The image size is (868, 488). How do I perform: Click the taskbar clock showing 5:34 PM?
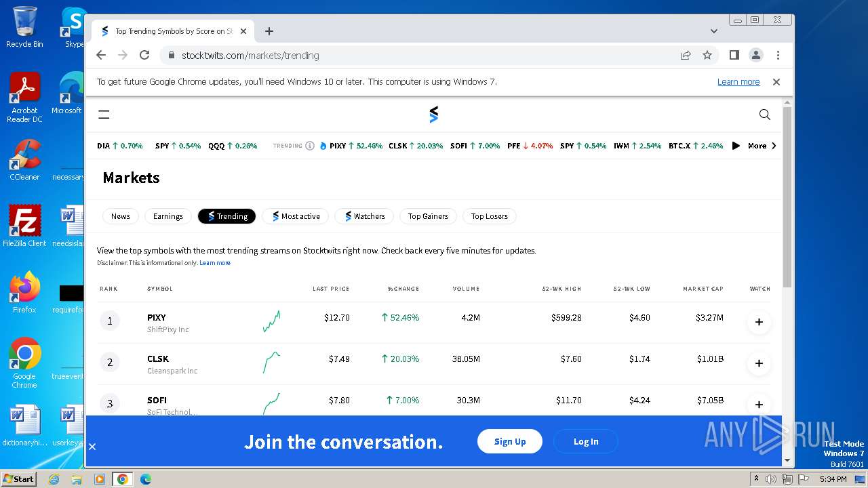click(833, 479)
